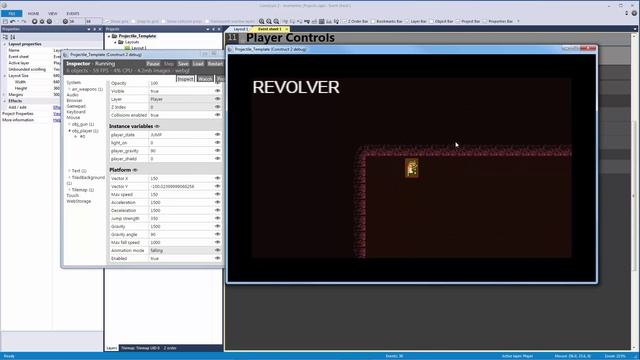640x360 pixels.
Task: Switch to the VIEW ribbon tab
Action: pyautogui.click(x=53, y=13)
